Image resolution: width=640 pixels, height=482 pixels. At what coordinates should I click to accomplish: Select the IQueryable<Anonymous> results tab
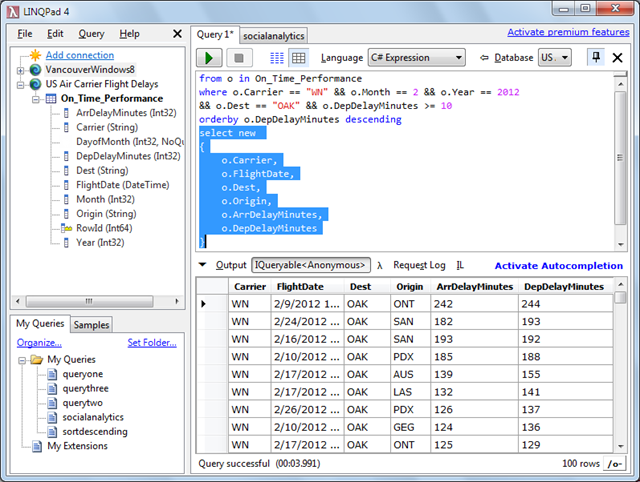(311, 265)
